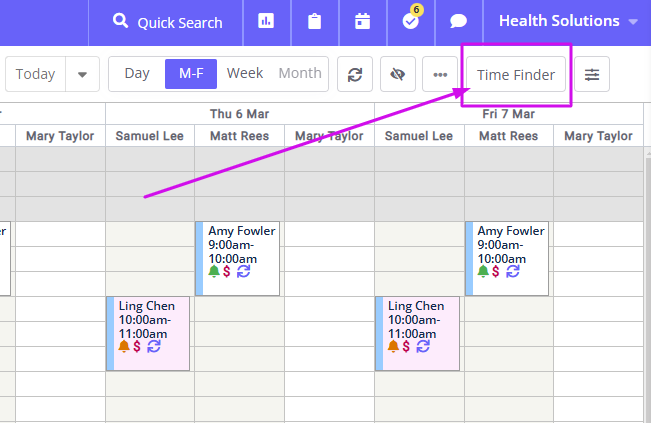Viewport: 651px width, 423px height.
Task: Open Quick Search
Action: click(168, 22)
